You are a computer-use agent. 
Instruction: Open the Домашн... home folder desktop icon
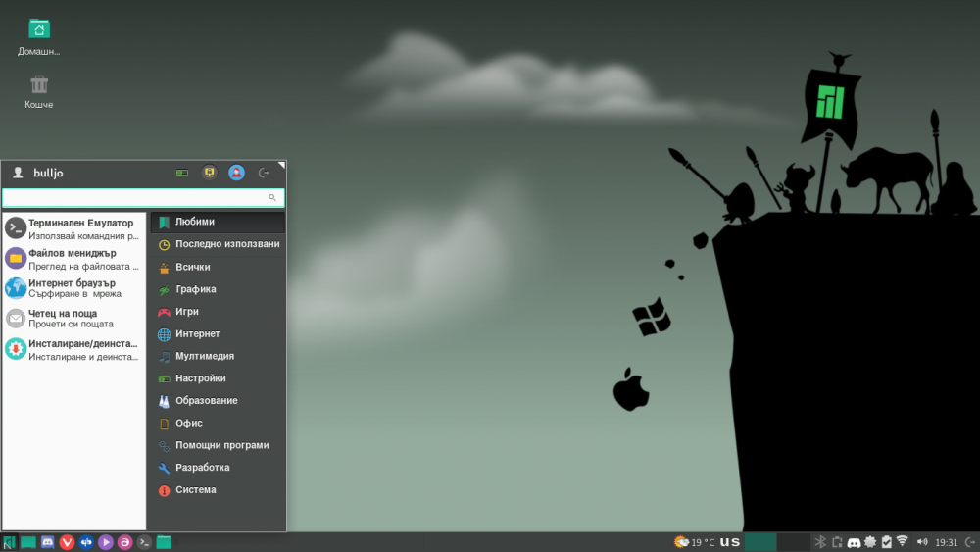[39, 37]
